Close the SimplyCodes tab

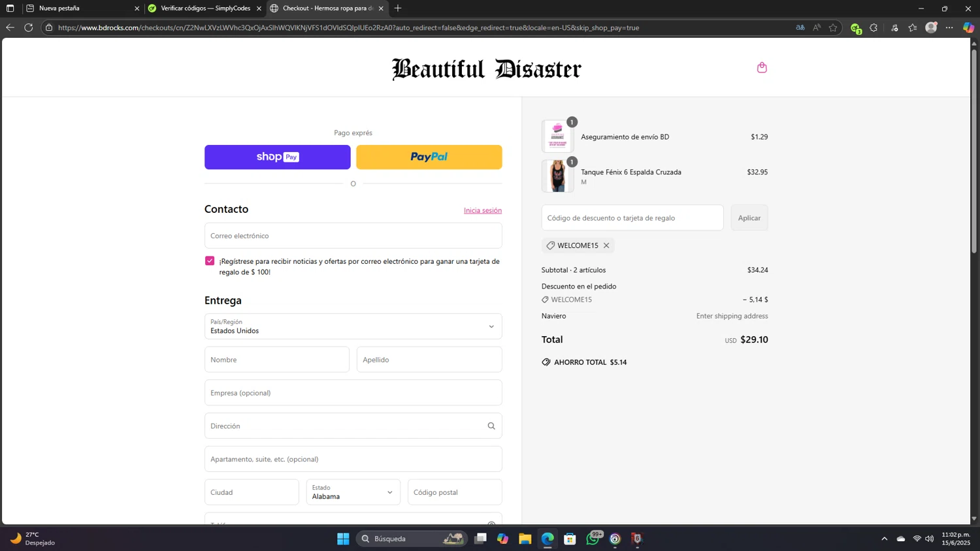(x=259, y=8)
